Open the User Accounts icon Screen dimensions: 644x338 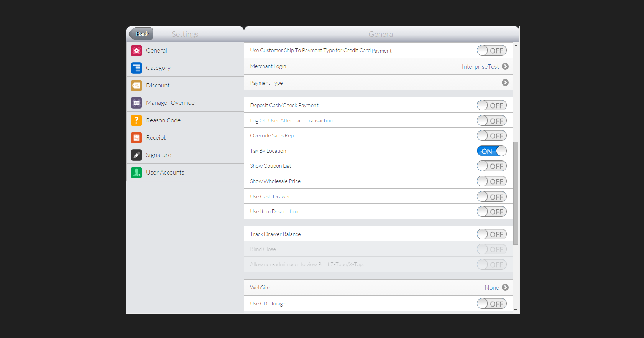(136, 173)
